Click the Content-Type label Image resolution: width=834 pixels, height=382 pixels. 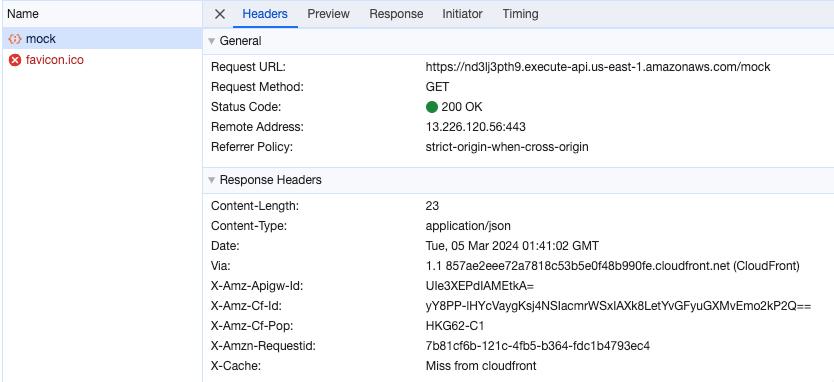click(x=249, y=226)
